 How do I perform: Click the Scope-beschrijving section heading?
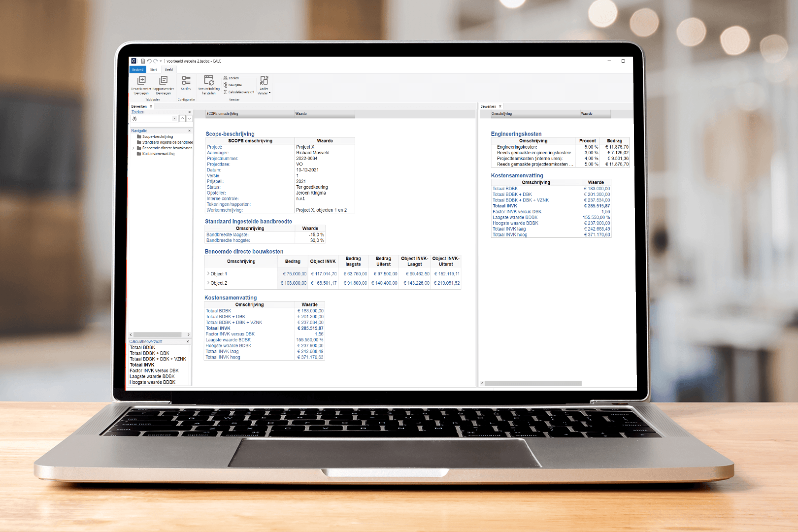[x=230, y=134]
